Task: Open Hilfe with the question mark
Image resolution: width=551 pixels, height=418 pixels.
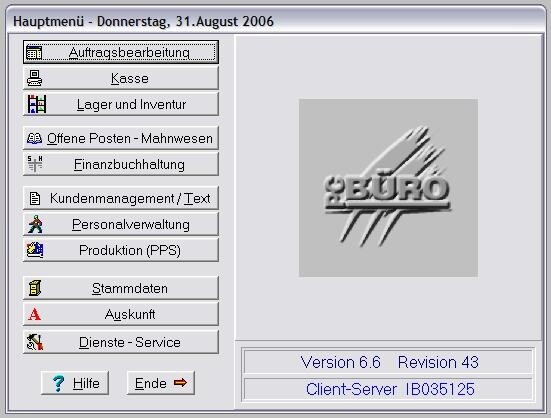Action: point(75,383)
